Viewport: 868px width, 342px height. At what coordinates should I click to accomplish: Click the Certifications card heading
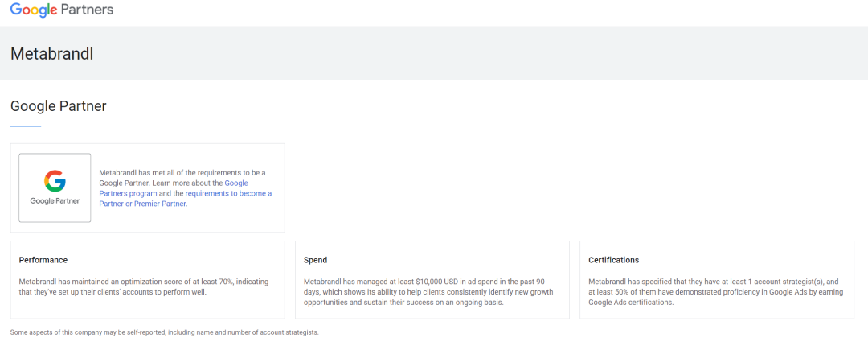pyautogui.click(x=614, y=260)
